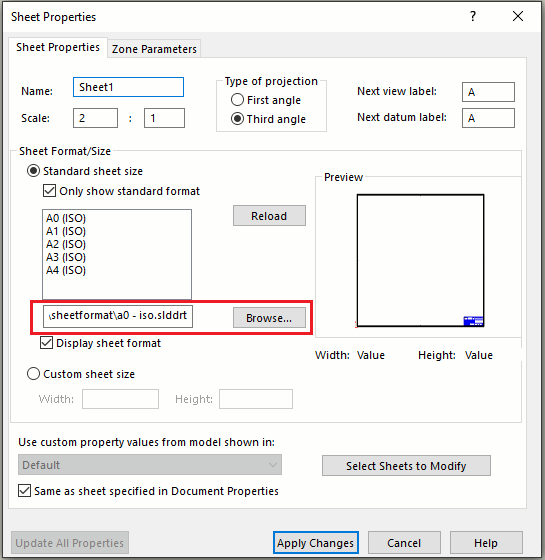Screen dimensions: 545x560
Task: Pick A0 (ISO) sheet size
Action: [x=66, y=218]
